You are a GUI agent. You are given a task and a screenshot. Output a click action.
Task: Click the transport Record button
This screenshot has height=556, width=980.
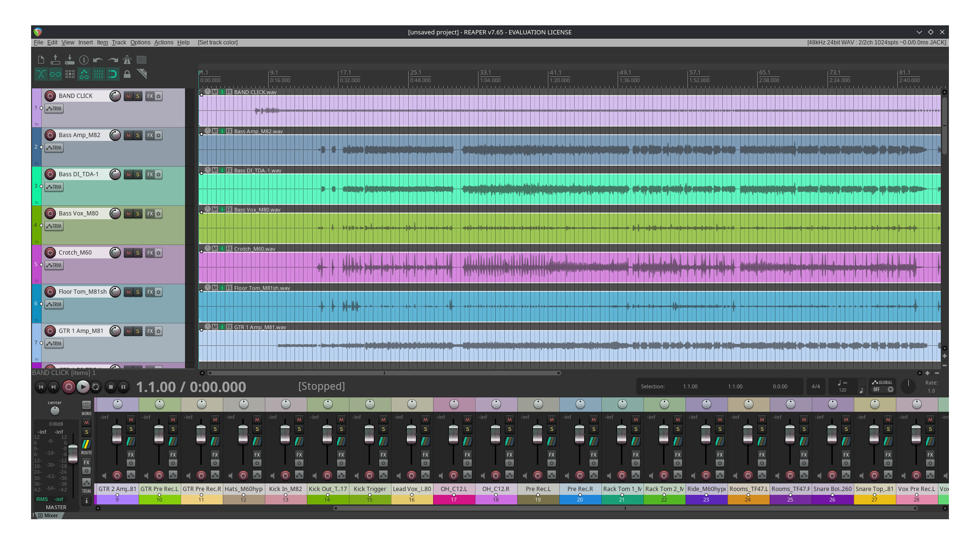coord(69,387)
